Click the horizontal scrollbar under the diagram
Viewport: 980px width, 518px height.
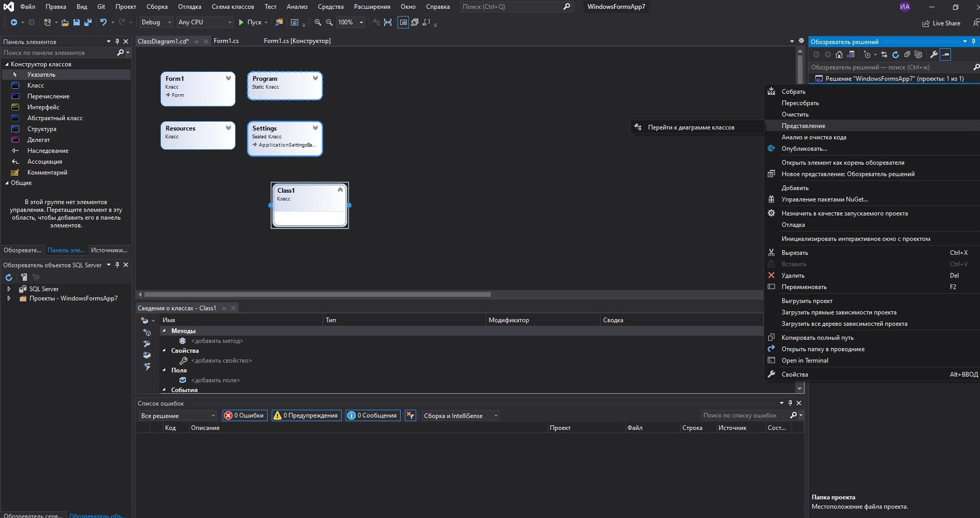coord(317,294)
